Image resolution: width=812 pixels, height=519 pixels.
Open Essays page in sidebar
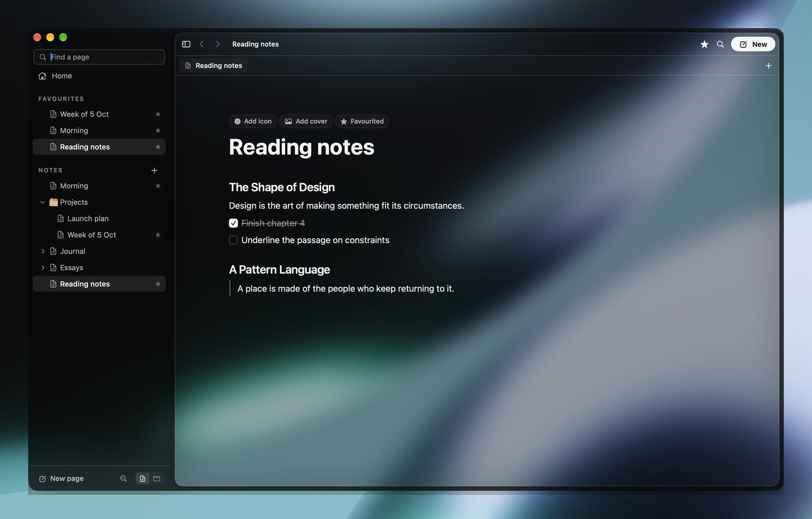pos(99,268)
